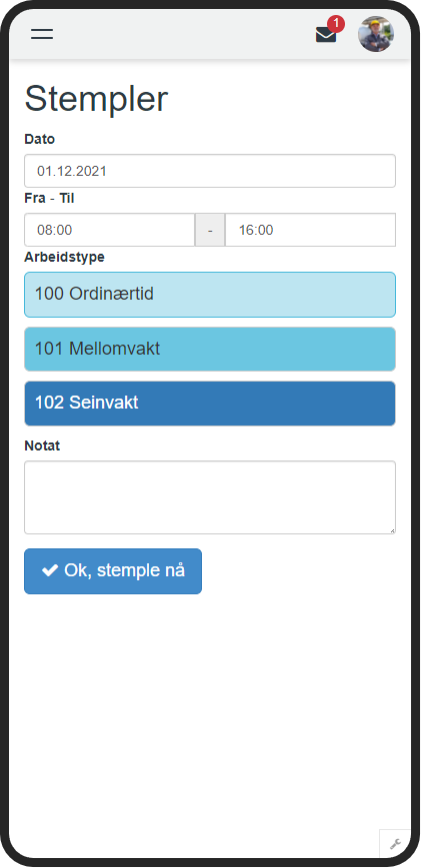Image resolution: width=421 pixels, height=868 pixels.
Task: Click the wrench settings icon
Action: [x=395, y=844]
